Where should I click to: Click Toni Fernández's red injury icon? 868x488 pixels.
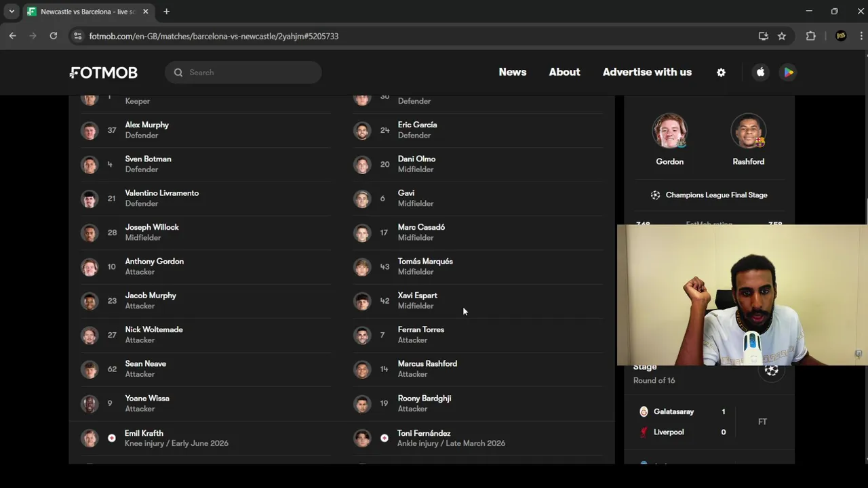click(x=384, y=438)
